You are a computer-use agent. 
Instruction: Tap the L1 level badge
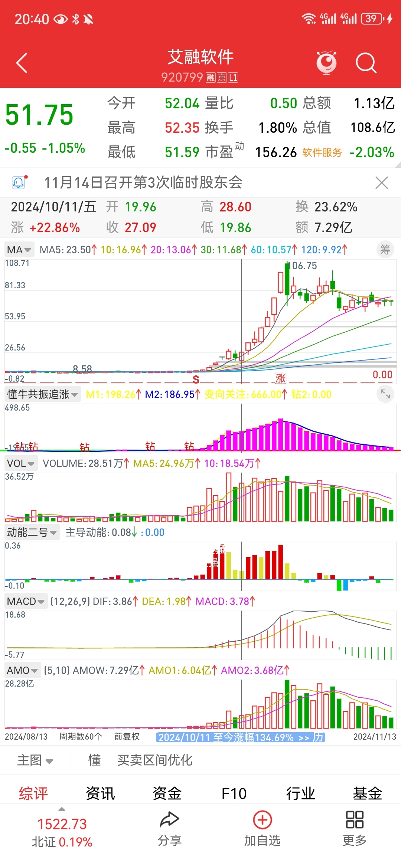click(x=233, y=78)
